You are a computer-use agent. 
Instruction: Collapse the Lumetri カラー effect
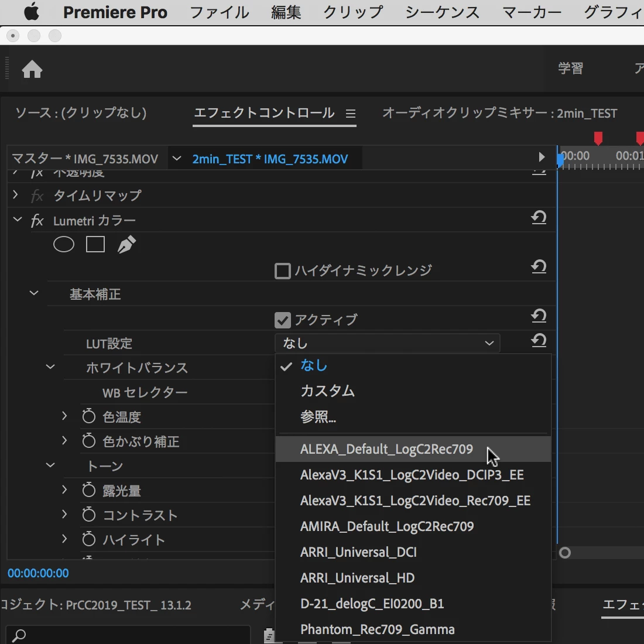(17, 220)
